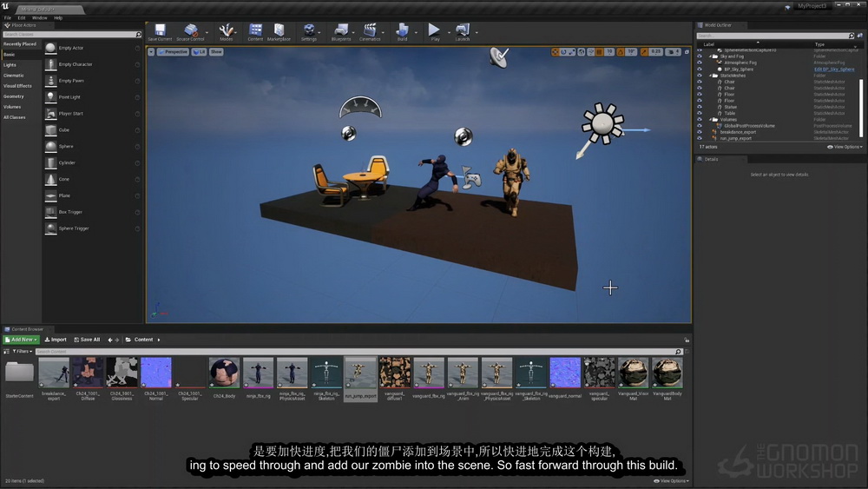Toggle world/local coordinate space icon
The image size is (868, 489).
[x=582, y=51]
